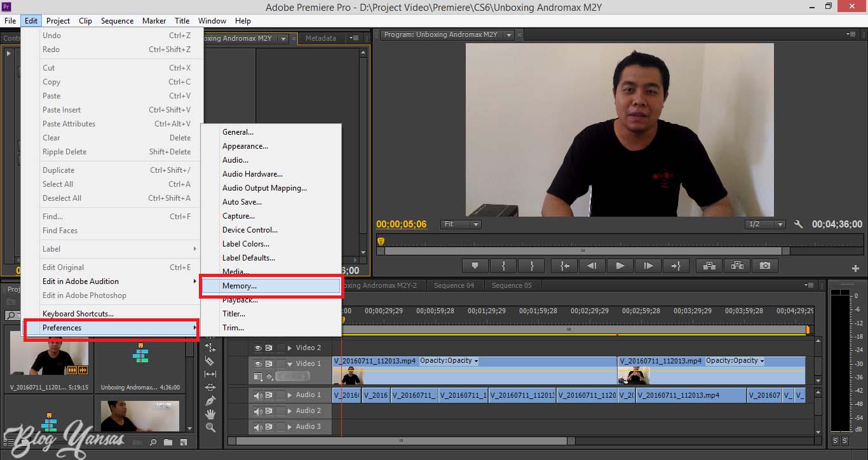Click the Program monitor playhead marker
This screenshot has height=460, width=868.
(381, 241)
